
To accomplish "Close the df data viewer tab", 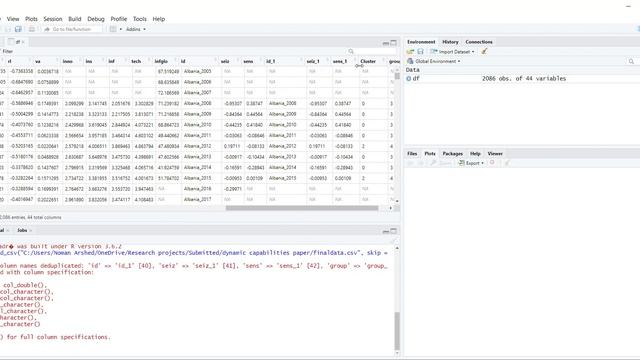I will pos(23,42).
